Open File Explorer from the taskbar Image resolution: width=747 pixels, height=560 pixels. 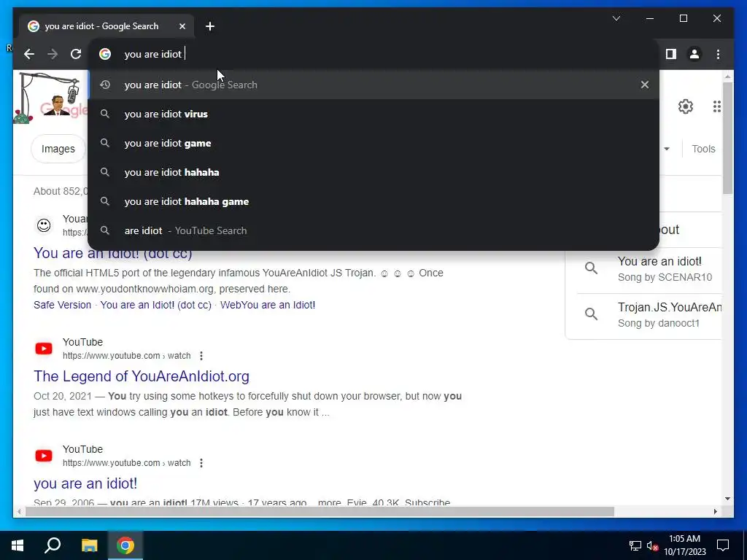tap(89, 545)
